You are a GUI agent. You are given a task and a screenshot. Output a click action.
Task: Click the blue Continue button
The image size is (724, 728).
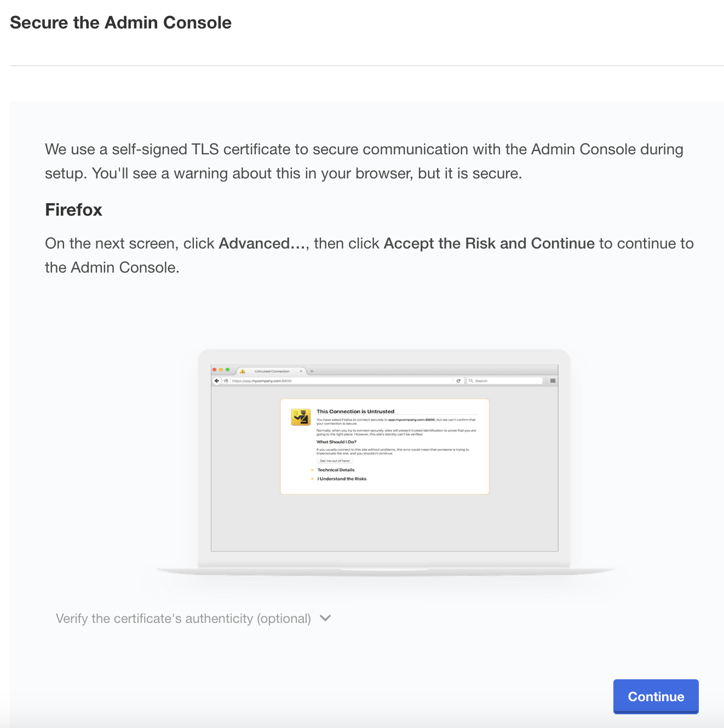pyautogui.click(x=656, y=696)
